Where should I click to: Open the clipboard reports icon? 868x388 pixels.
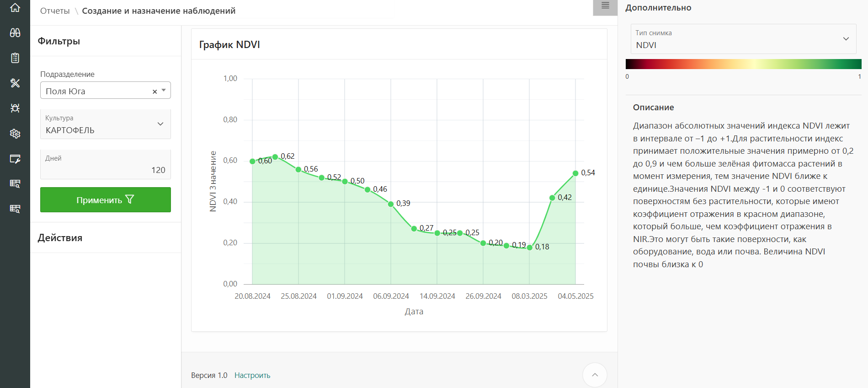click(x=15, y=58)
